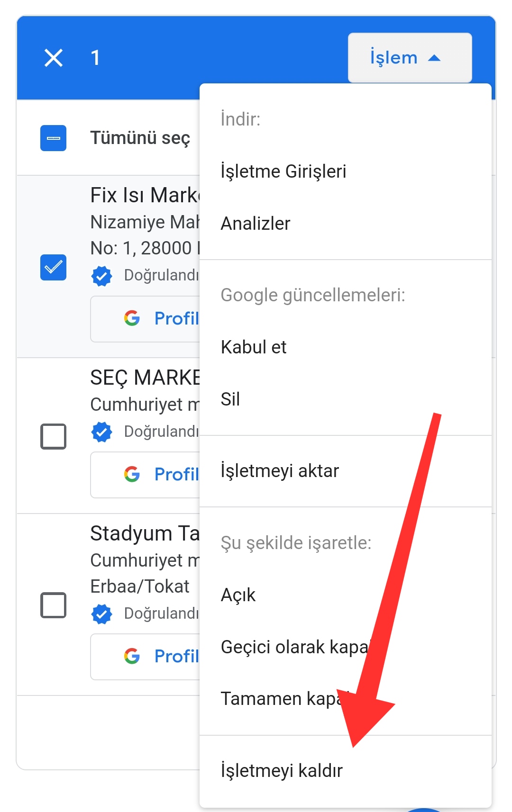Click the arrow on the İşlem dropdown button
This screenshot has width=512, height=812.
tap(434, 58)
